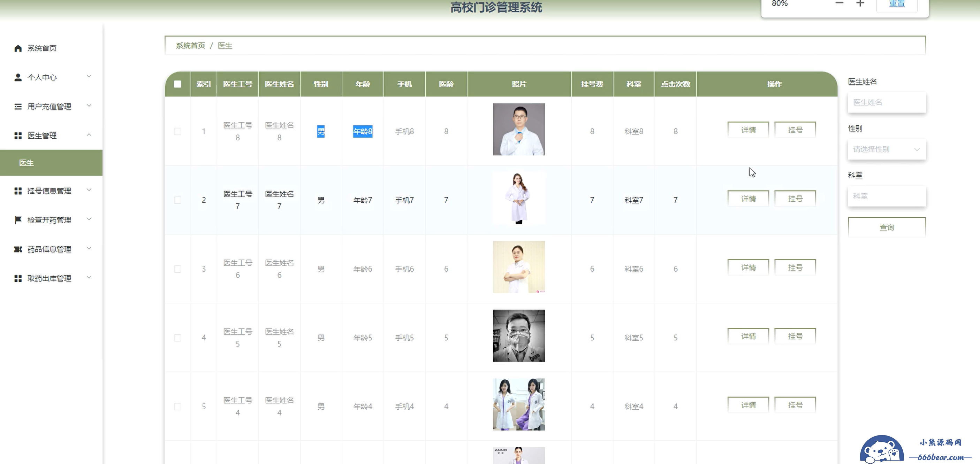The width and height of the screenshot is (980, 464).
Task: Click into the 科室 search field
Action: pyautogui.click(x=887, y=196)
